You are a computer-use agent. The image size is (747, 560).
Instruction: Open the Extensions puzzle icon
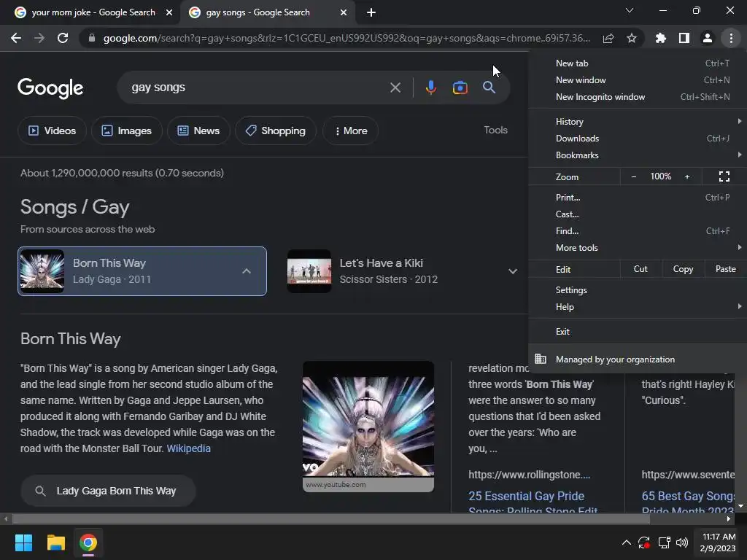pos(661,38)
